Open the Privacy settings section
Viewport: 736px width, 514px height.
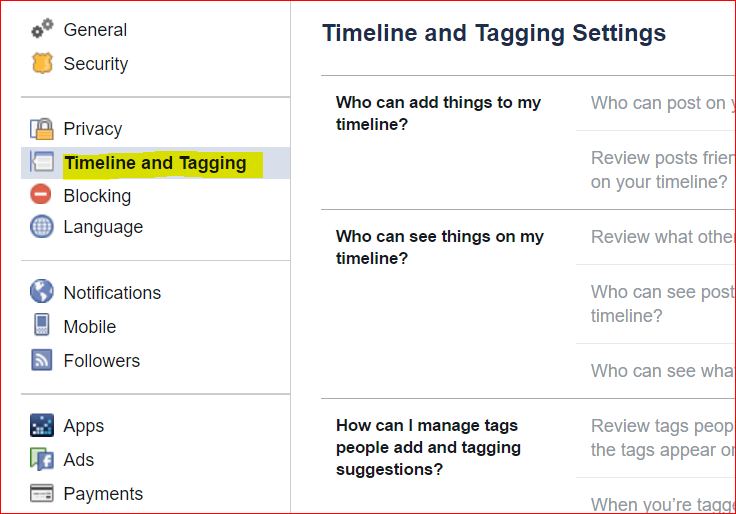(x=92, y=129)
